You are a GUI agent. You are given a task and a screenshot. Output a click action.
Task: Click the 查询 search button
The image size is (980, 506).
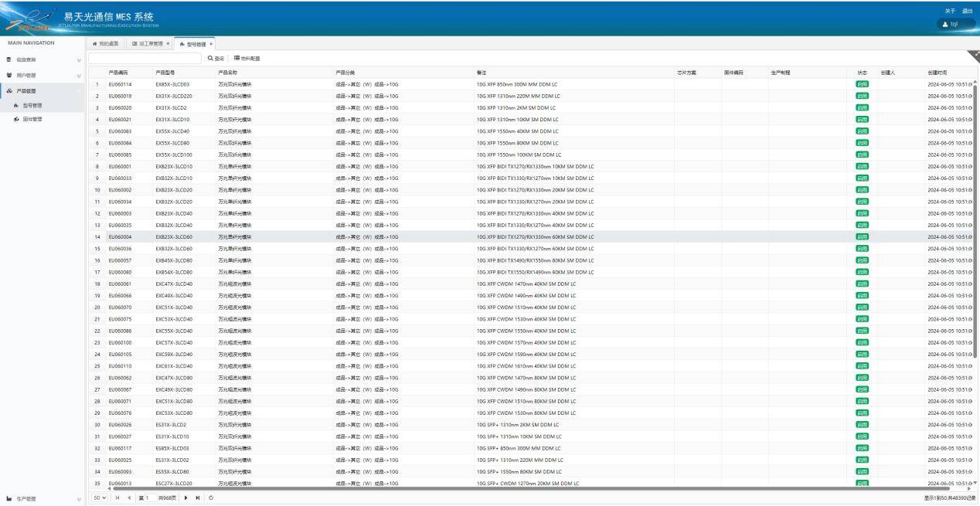click(x=217, y=58)
